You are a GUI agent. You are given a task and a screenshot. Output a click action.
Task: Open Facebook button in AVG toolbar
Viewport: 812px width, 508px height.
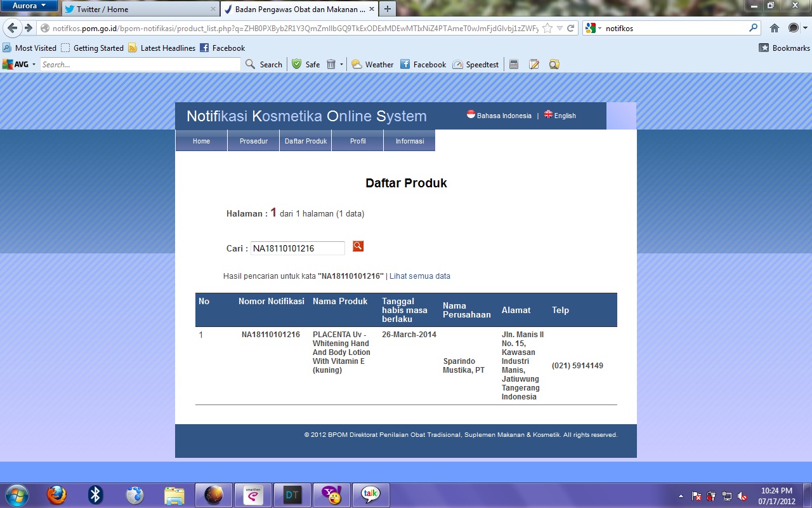tap(423, 64)
